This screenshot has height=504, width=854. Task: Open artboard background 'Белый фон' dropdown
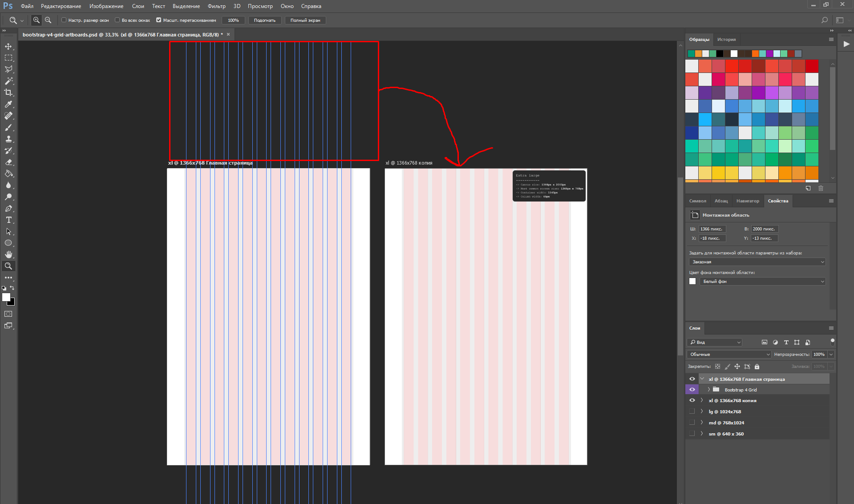click(763, 282)
